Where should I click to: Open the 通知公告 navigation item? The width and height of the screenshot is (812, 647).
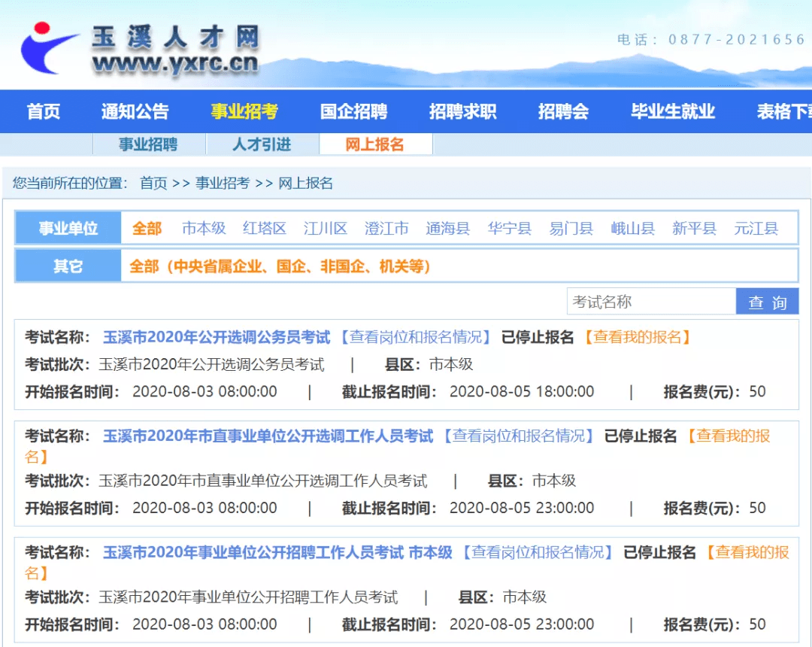pos(135,111)
